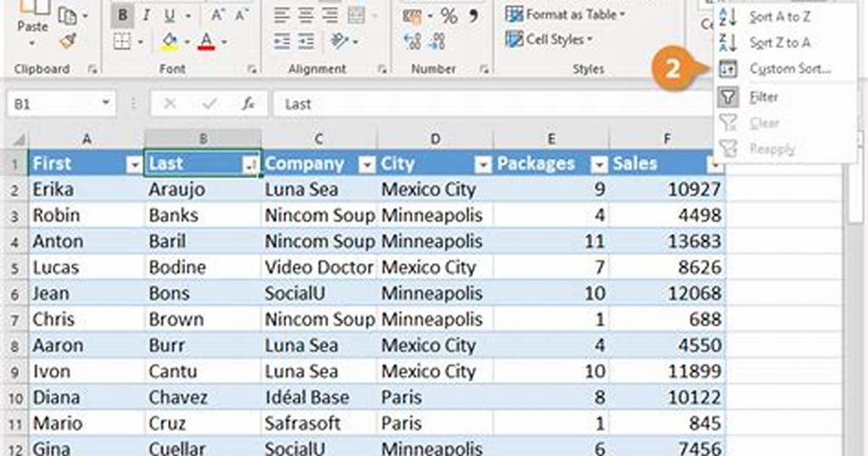Apply cell borders with the Borders icon

tap(123, 41)
